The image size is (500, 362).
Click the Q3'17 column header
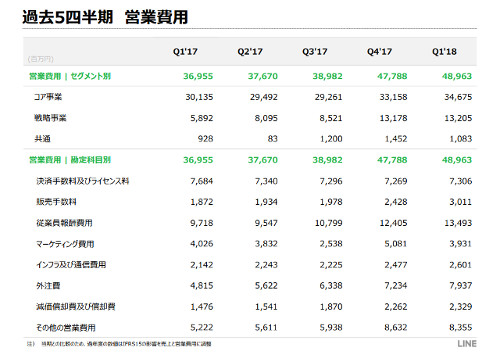click(315, 52)
